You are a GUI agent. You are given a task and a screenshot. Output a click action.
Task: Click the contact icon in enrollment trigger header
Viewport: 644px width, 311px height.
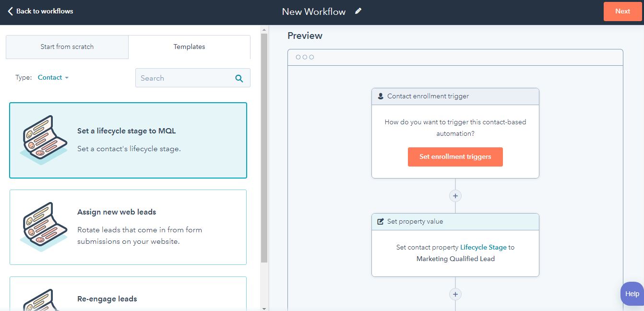[381, 96]
